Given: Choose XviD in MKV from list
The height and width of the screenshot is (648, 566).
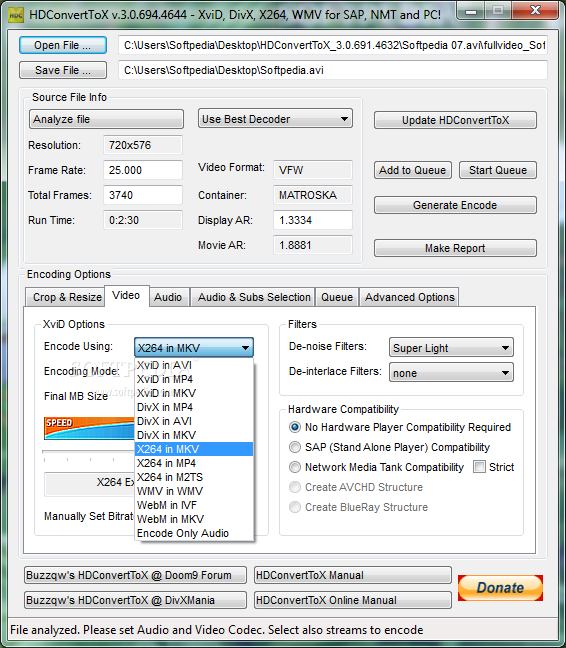Looking at the screenshot, I should click(x=194, y=393).
